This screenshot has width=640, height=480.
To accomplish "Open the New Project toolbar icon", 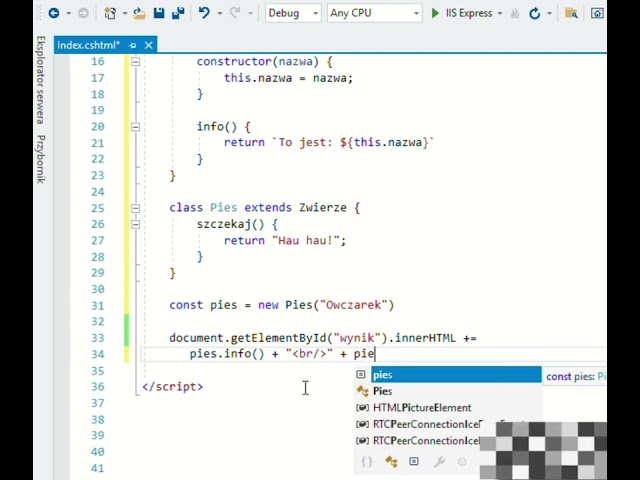I will point(110,13).
